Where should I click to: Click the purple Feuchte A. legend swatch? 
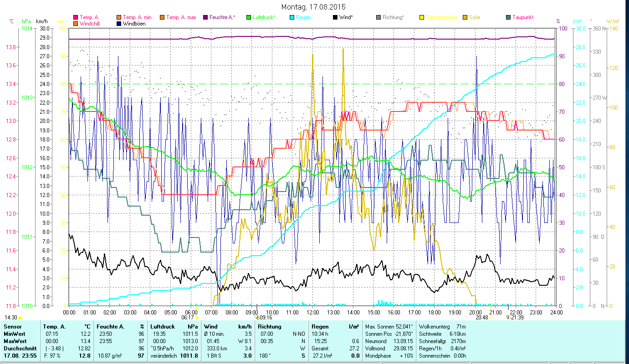coord(205,18)
